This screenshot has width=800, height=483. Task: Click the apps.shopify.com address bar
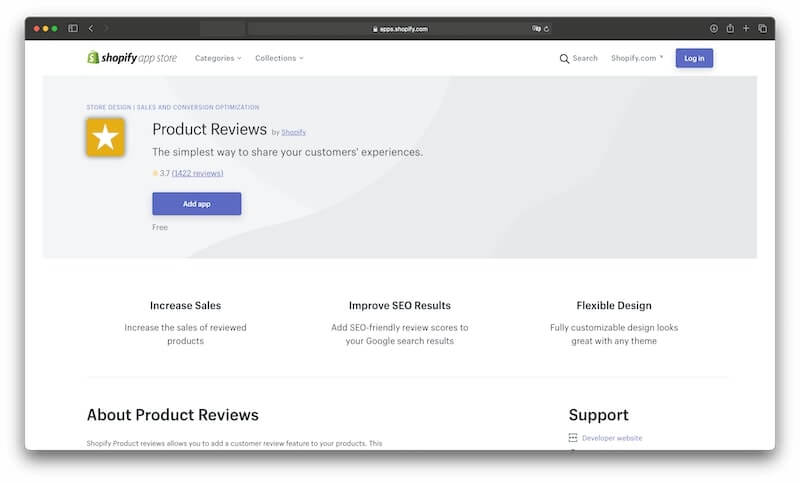click(x=400, y=29)
